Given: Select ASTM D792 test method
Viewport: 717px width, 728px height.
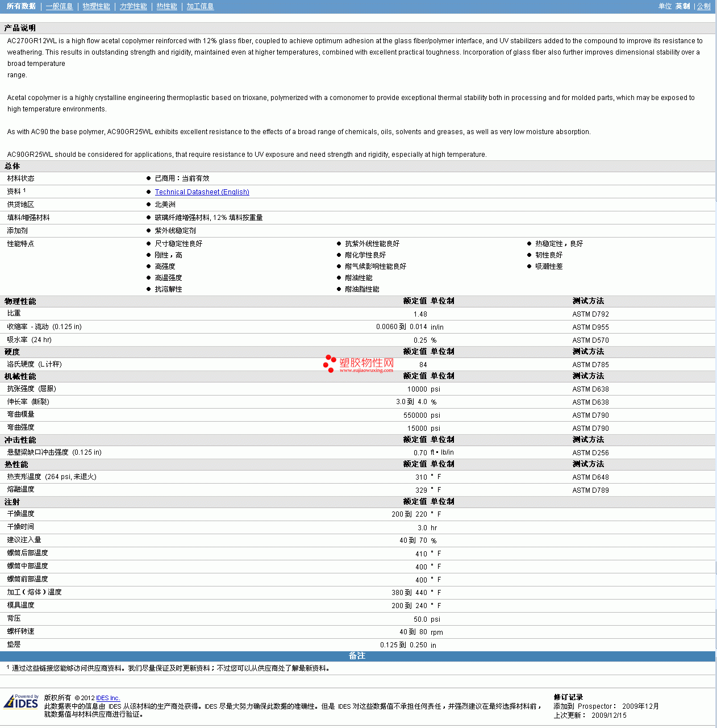Looking at the screenshot, I should pos(591,314).
